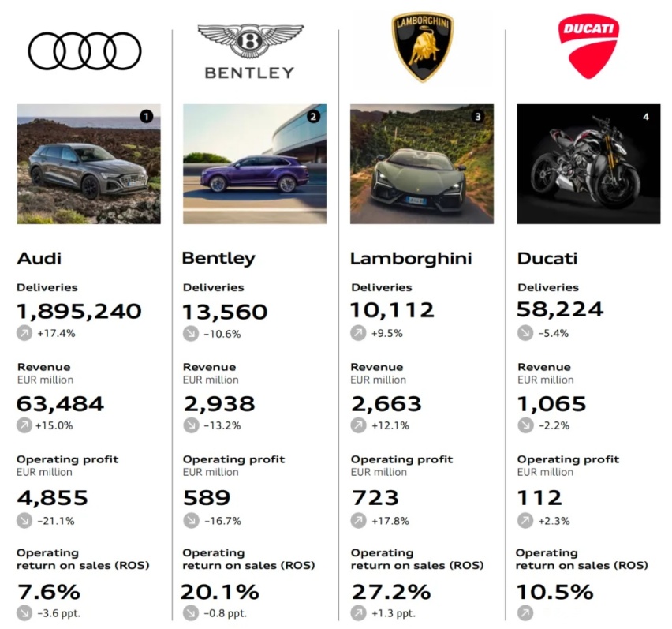Click Audi deliveries figure 1,895,240
This screenshot has height=629, width=672.
tap(79, 312)
